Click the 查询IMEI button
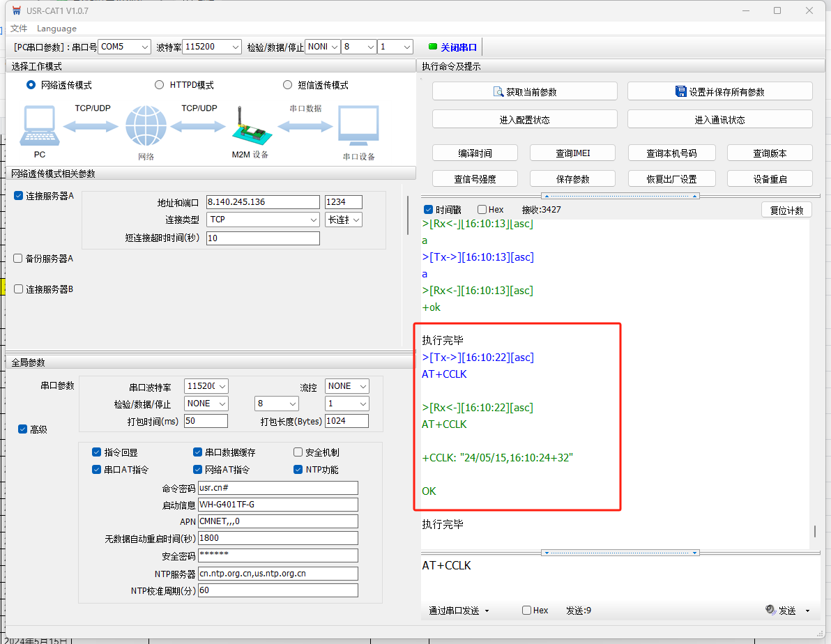The width and height of the screenshot is (831, 644). pyautogui.click(x=572, y=153)
